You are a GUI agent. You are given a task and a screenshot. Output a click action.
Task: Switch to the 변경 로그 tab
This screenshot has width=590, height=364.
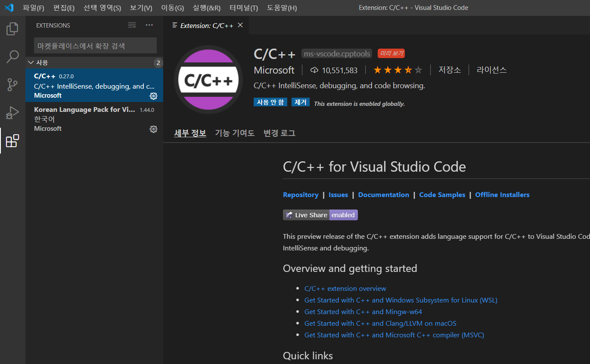(279, 133)
